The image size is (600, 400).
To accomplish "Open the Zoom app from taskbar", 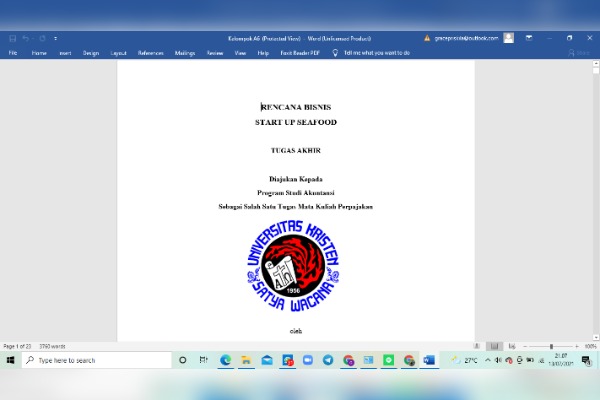I will tap(308, 360).
